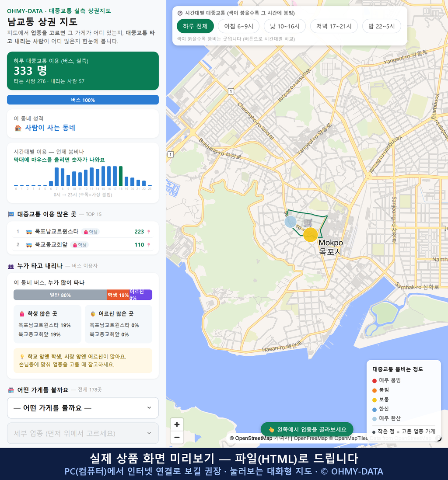Screen dimensions: 448x480
Task: Click the house icon beside 사람이 사는 동네
Action: [18, 128]
